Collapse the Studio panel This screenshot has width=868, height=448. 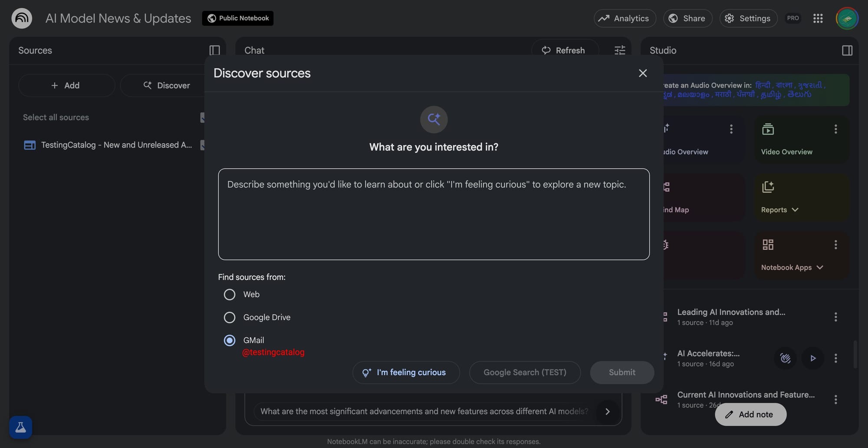point(847,50)
